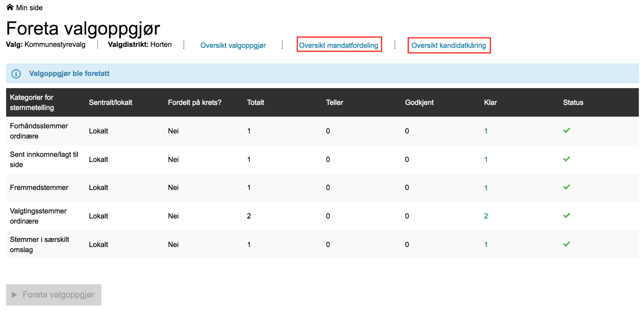The image size is (644, 328).
Task: Click Nei in the Forhåndsstemmer ordinære row
Action: pyautogui.click(x=173, y=131)
